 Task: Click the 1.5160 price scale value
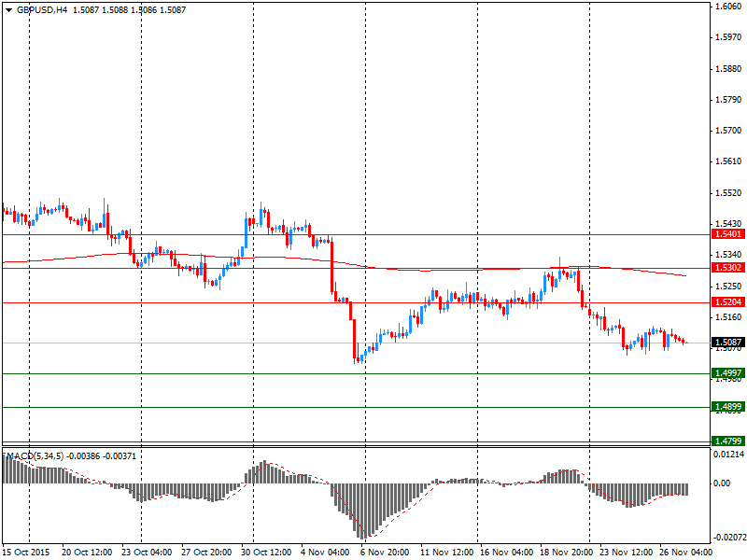728,317
